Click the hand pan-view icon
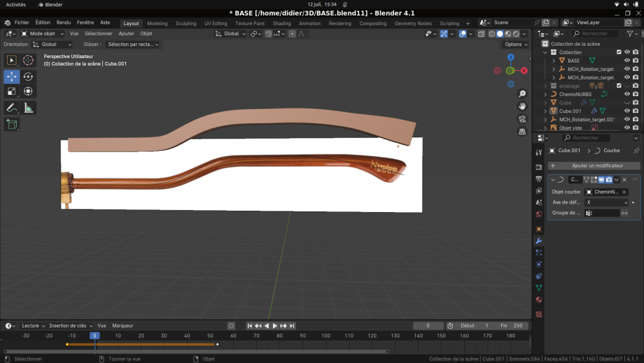Viewport: 644px width, 363px height. click(522, 106)
